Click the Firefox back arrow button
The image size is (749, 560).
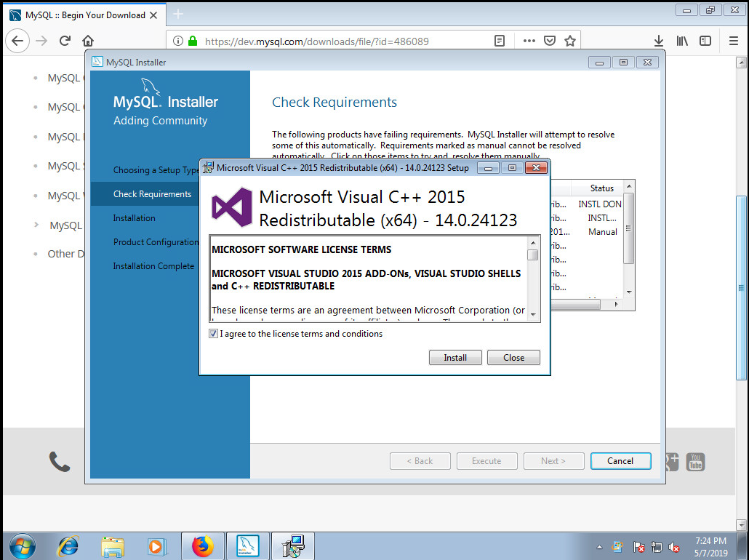[x=17, y=41]
